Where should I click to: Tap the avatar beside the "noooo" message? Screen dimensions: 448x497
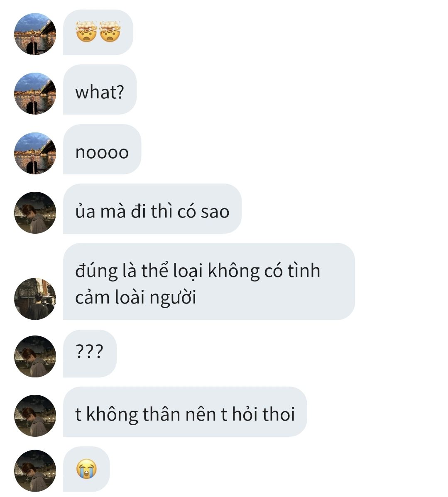(x=35, y=153)
